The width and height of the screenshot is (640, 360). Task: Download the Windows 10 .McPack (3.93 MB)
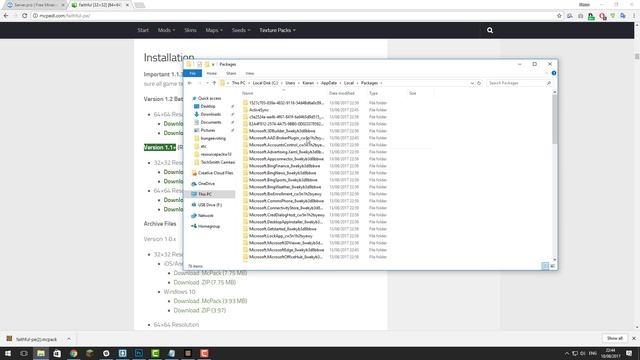click(210, 301)
